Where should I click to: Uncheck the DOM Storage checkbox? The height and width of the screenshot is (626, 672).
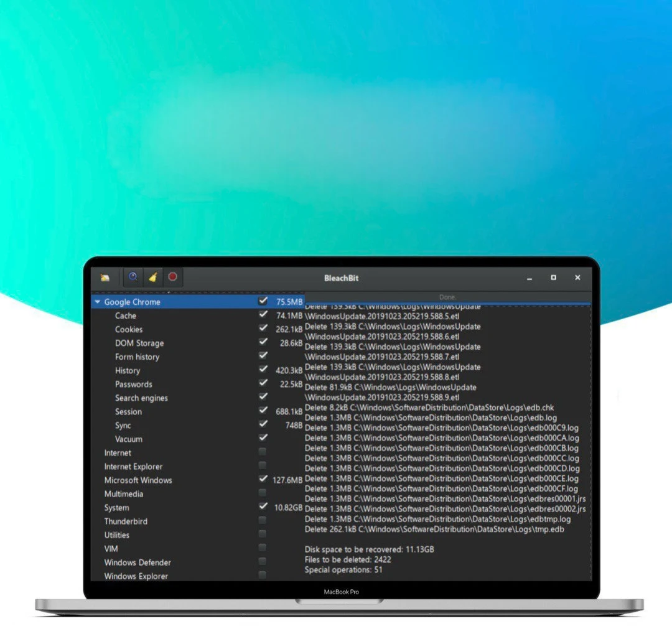tap(263, 342)
